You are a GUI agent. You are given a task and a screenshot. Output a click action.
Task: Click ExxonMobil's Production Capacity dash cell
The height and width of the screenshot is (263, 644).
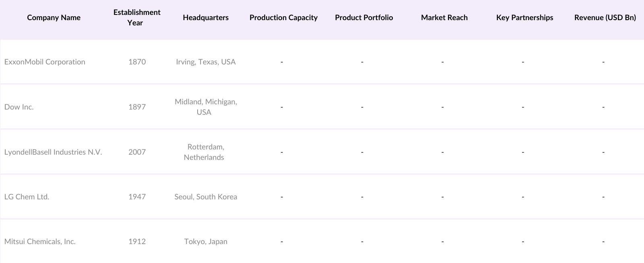pyautogui.click(x=282, y=62)
